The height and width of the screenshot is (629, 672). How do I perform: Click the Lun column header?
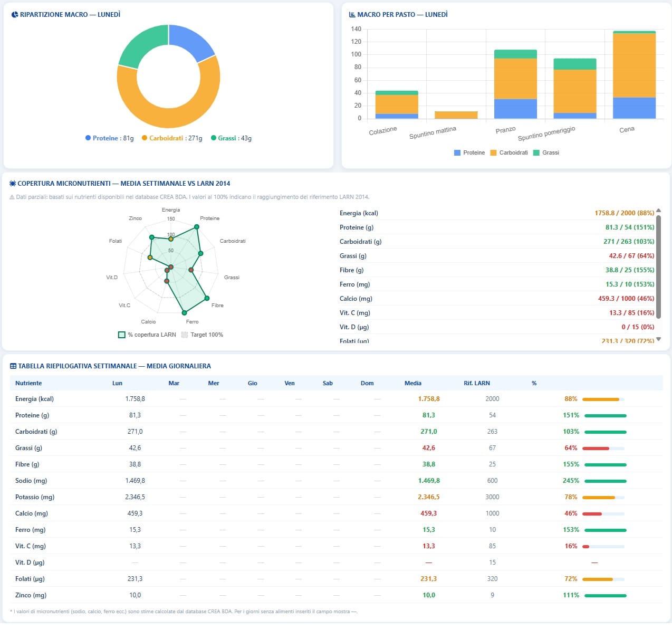(117, 383)
